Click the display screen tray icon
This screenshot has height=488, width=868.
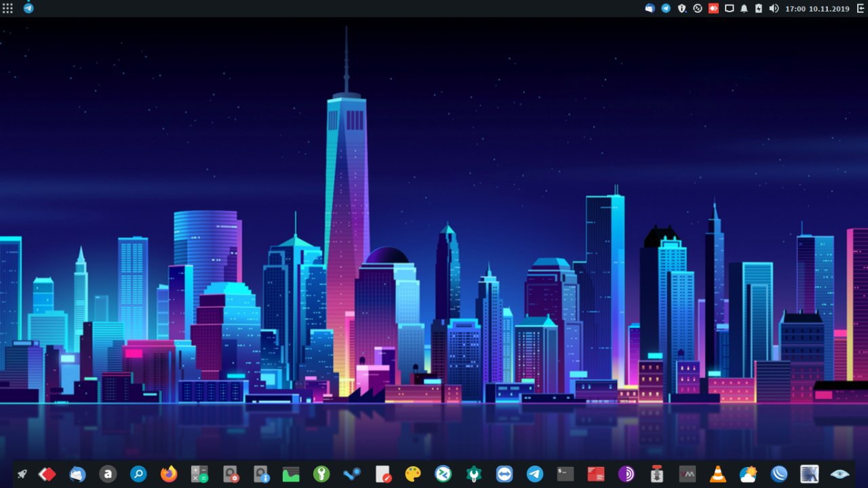click(729, 8)
